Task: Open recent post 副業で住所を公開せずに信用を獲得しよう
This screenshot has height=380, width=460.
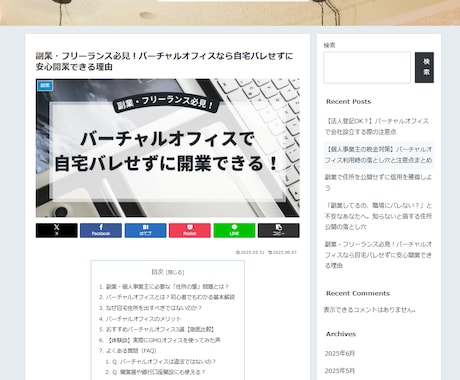Action: 379,182
